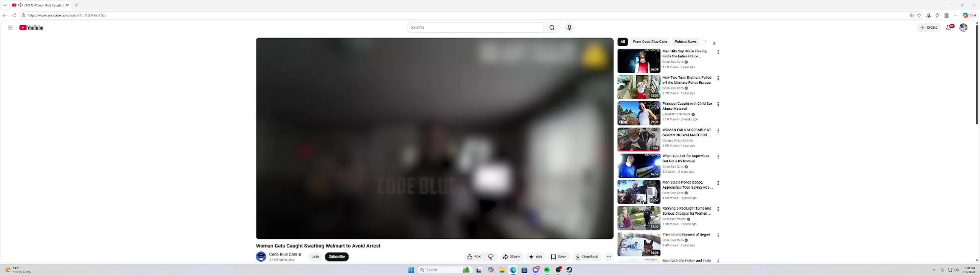Open options for 'The Instant Moment of Regret'

718,235
